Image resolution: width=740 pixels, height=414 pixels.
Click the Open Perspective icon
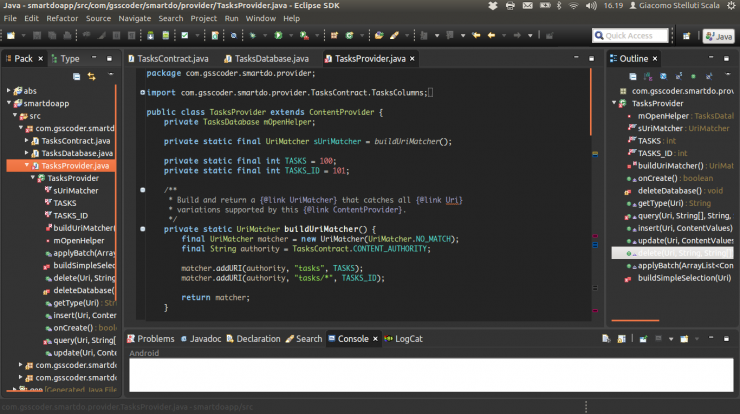point(687,36)
